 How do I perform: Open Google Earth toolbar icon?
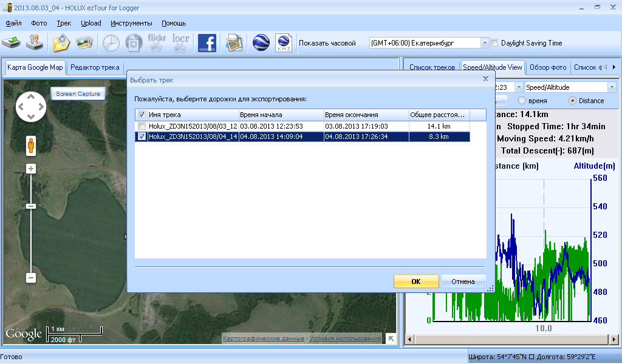[261, 42]
